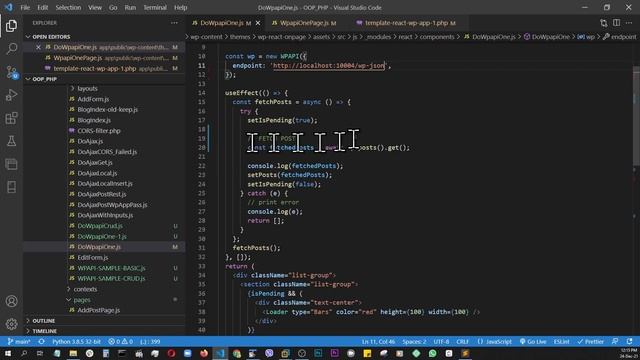
Task: Open Run and Debug view icon
Action: point(11,95)
